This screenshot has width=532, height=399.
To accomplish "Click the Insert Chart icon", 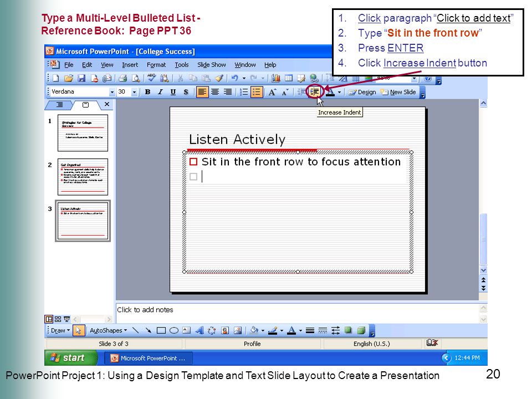I will click(x=276, y=78).
